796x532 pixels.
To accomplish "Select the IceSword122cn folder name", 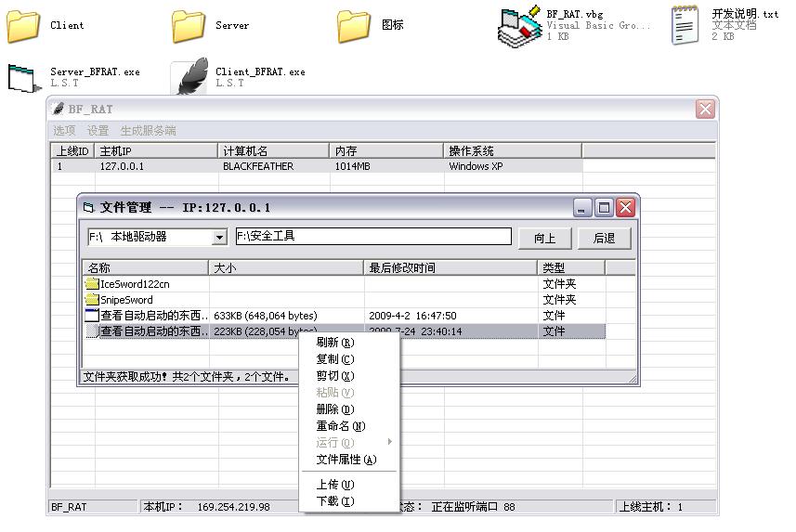I will (x=135, y=284).
